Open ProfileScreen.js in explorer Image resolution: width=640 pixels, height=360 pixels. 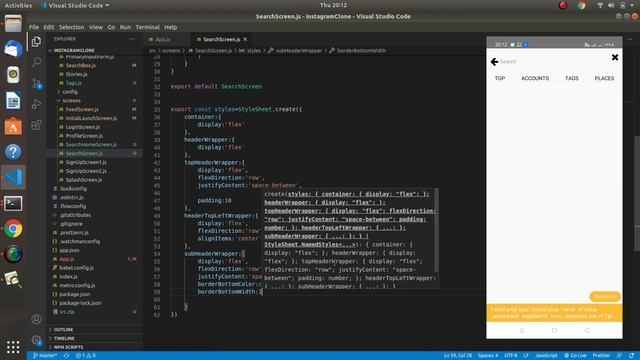click(84, 136)
